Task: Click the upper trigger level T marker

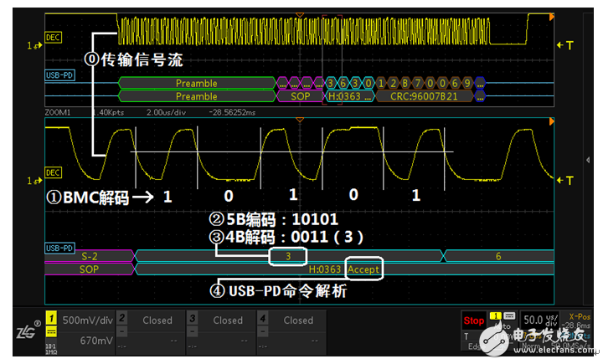Action: coord(569,45)
